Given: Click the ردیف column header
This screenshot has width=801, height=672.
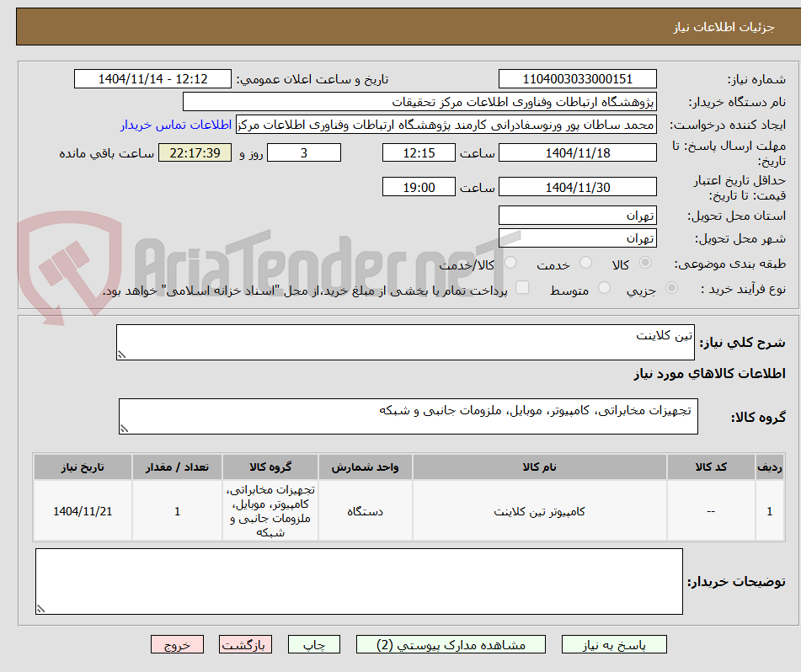Looking at the screenshot, I should [770, 467].
